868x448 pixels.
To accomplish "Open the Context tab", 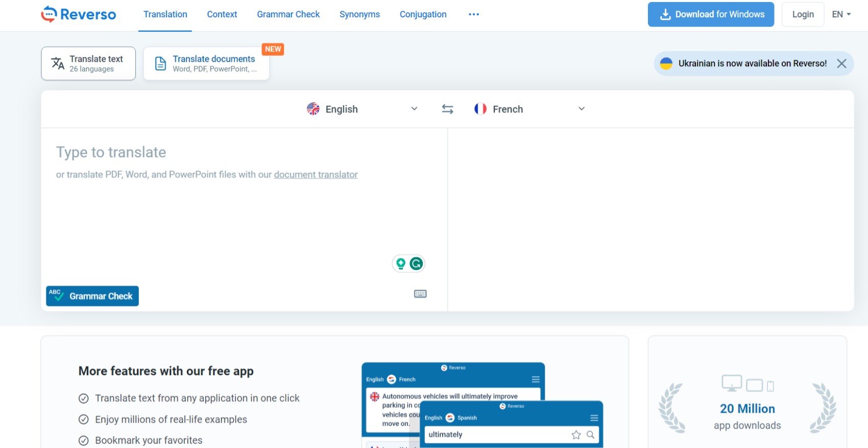I will click(222, 14).
